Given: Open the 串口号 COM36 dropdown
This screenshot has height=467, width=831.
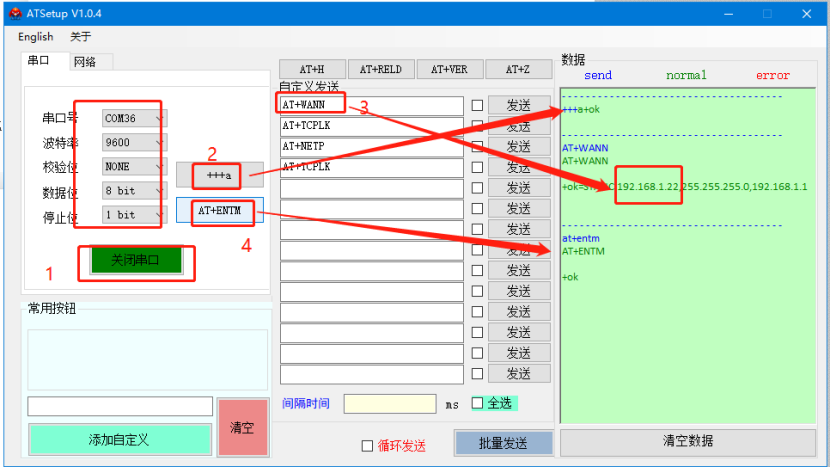Looking at the screenshot, I should [x=134, y=118].
